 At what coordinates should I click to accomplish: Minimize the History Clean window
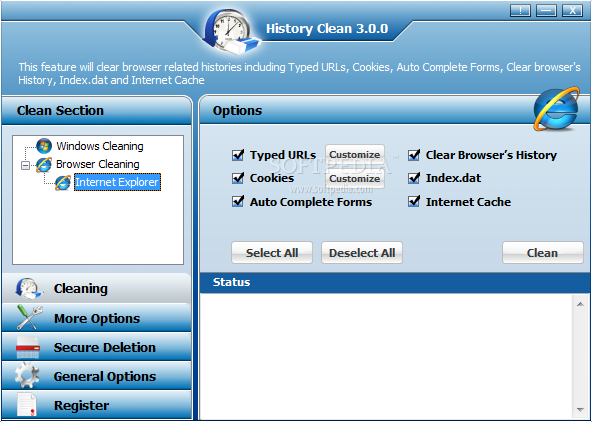click(x=546, y=10)
